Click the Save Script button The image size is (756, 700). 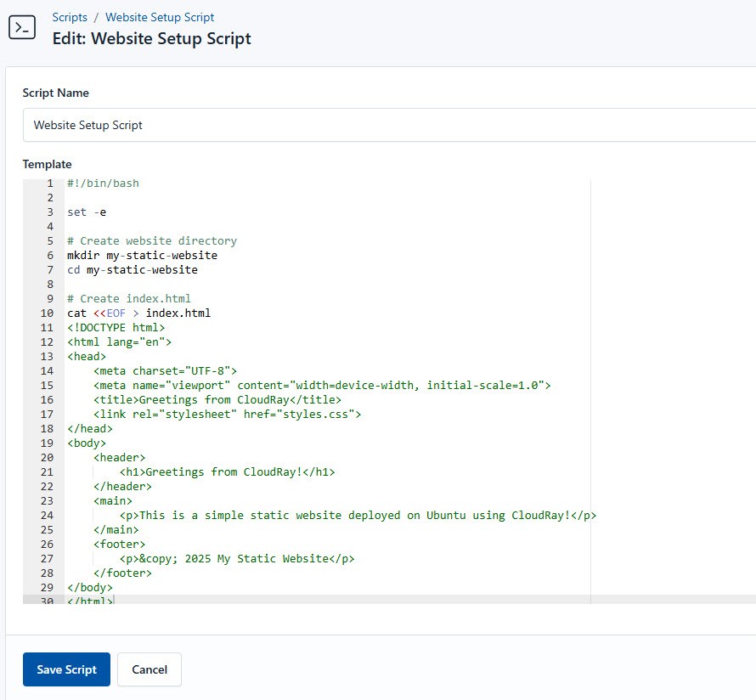click(x=66, y=669)
